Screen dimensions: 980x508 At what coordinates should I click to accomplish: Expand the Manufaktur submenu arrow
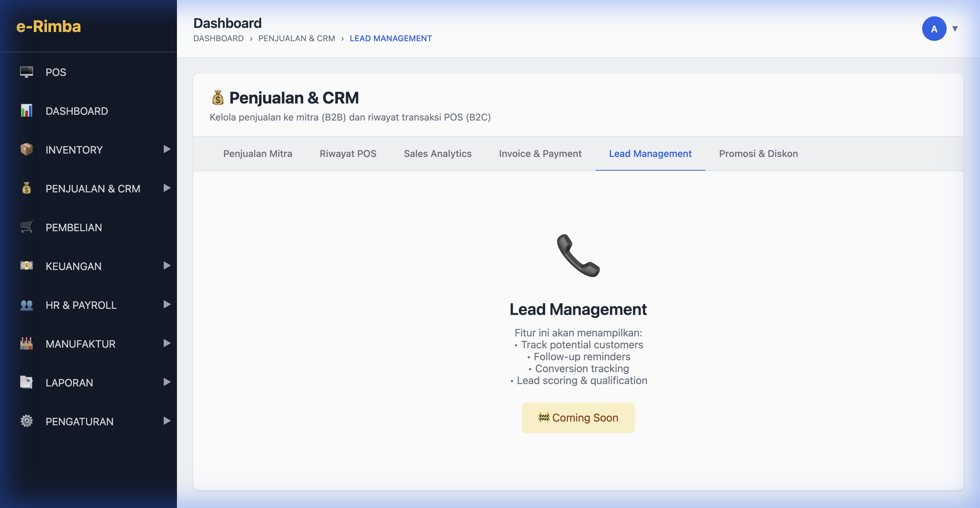(167, 343)
